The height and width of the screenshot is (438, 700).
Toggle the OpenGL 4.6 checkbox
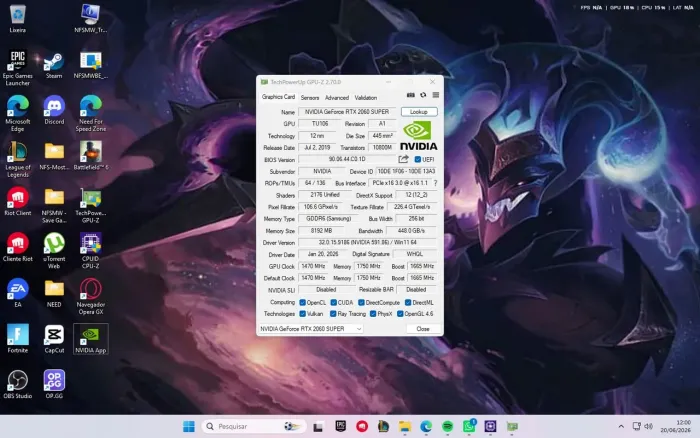400,314
